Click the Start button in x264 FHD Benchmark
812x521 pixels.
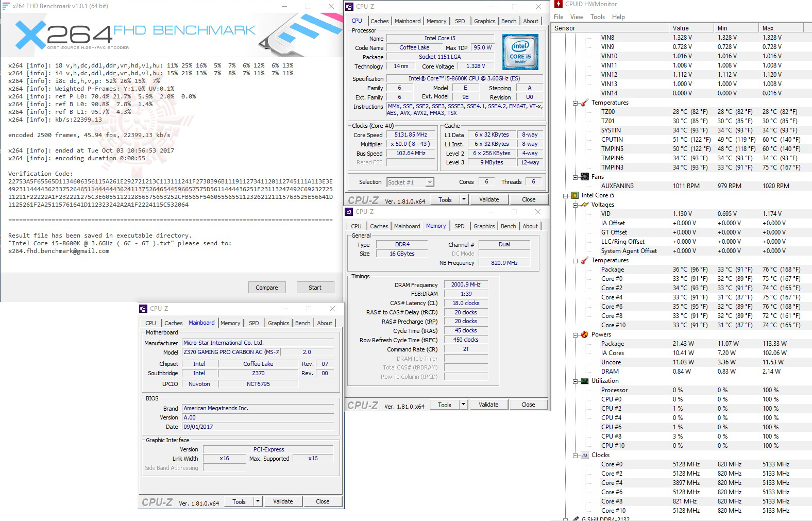[315, 288]
